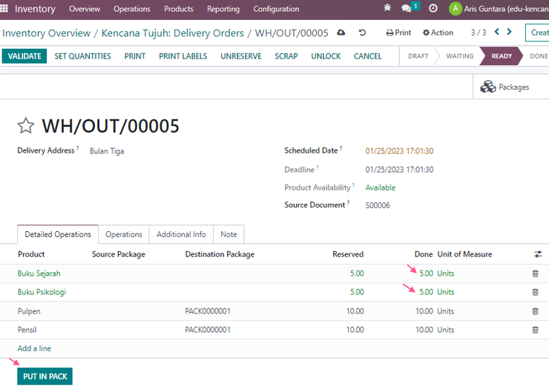Click PRINT LABELS button

click(x=183, y=56)
